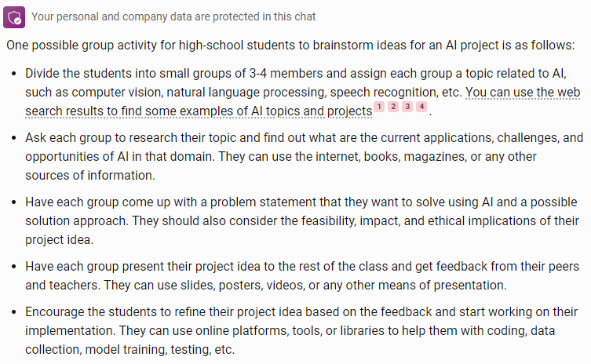Screen dimensions: 591x364
Task: Click the bullet marker before "Divide the students"
Action: tap(14, 74)
